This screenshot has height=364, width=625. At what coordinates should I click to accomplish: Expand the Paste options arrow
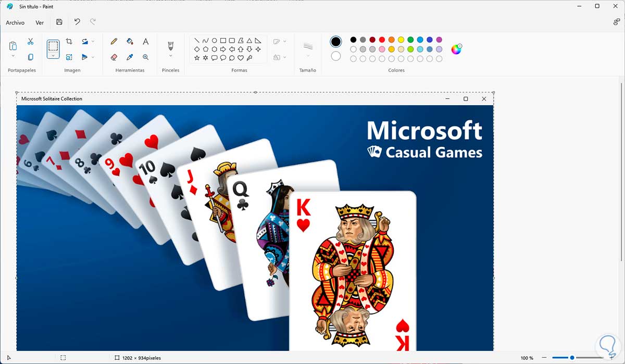coord(13,56)
